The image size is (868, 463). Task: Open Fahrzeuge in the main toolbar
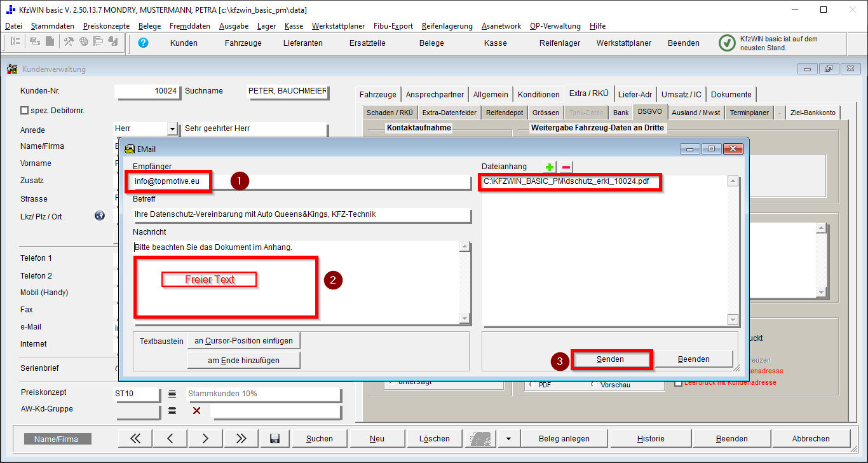243,43
